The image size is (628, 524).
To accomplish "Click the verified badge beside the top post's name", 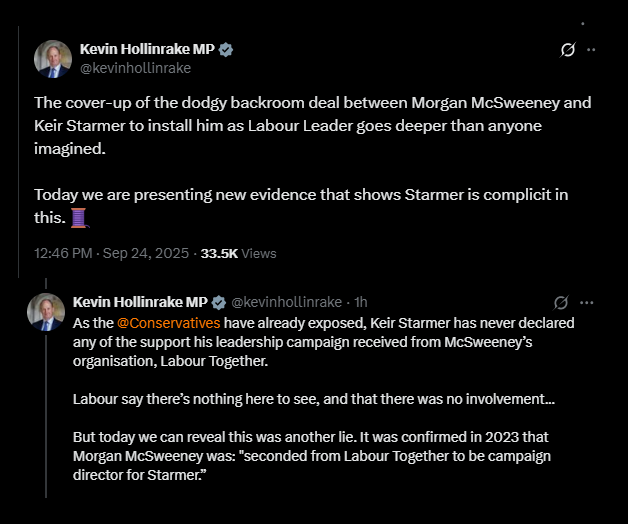I will 226,49.
